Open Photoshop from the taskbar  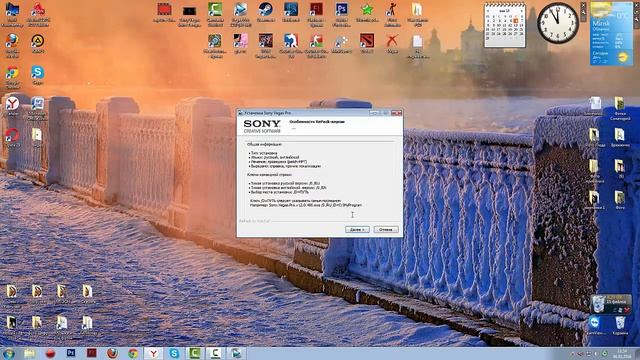(71, 353)
